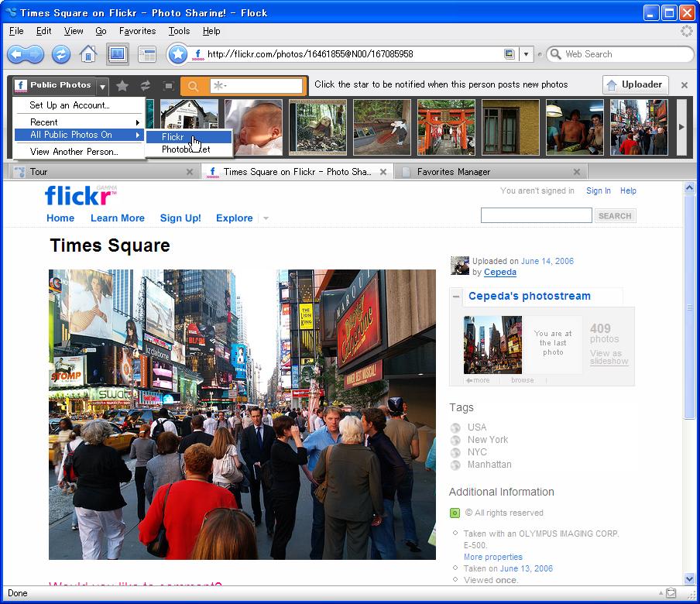The height and width of the screenshot is (604, 700).
Task: Click the media bar star notify icon
Action: 122,85
